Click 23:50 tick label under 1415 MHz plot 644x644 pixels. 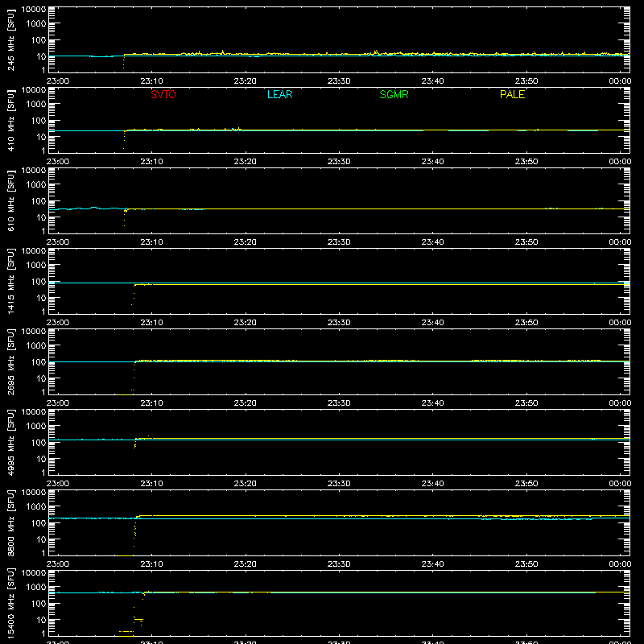click(x=526, y=323)
